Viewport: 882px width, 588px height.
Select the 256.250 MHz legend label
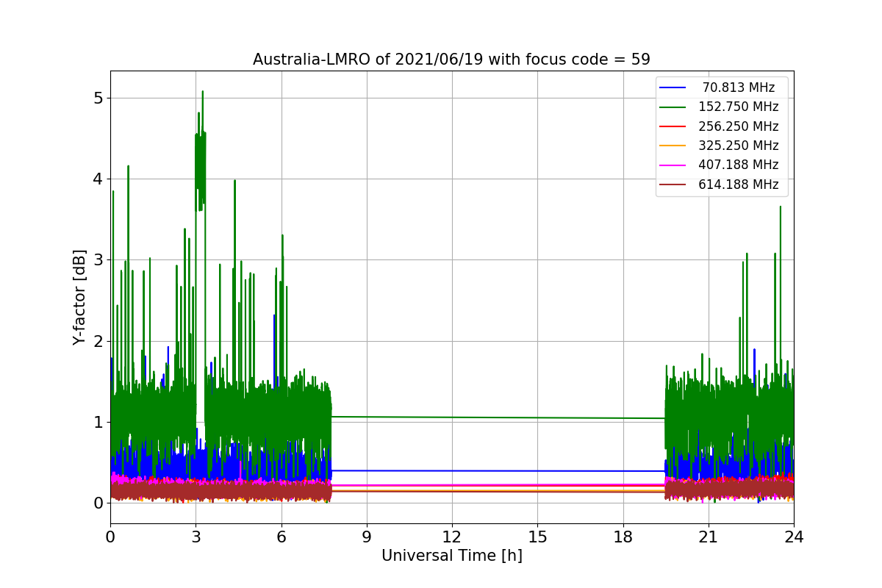[739, 126]
